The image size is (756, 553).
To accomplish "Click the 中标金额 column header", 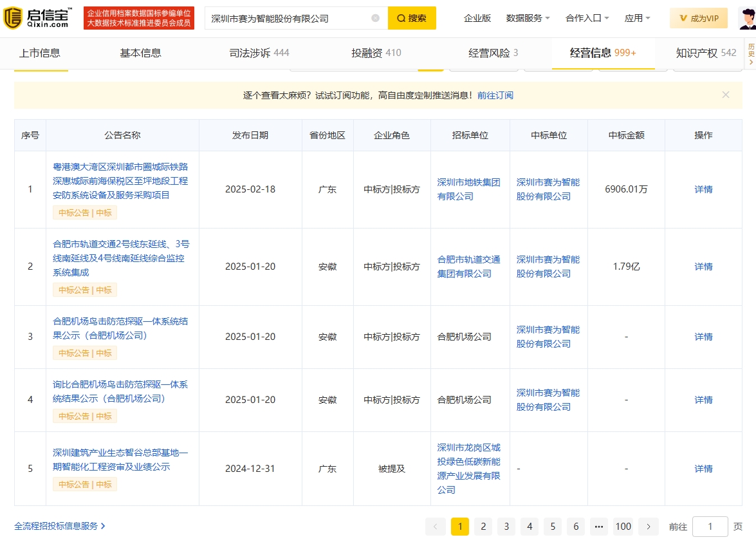I will pos(626,136).
